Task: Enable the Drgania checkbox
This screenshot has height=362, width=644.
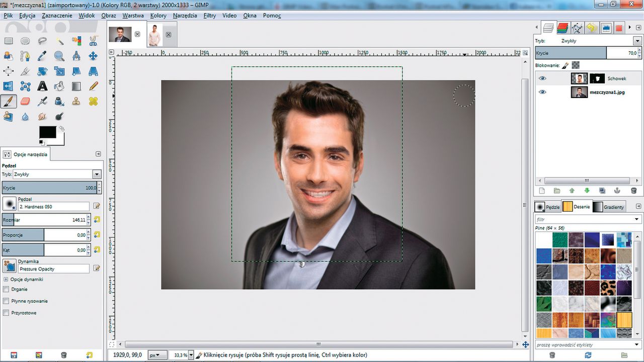Action: point(6,289)
